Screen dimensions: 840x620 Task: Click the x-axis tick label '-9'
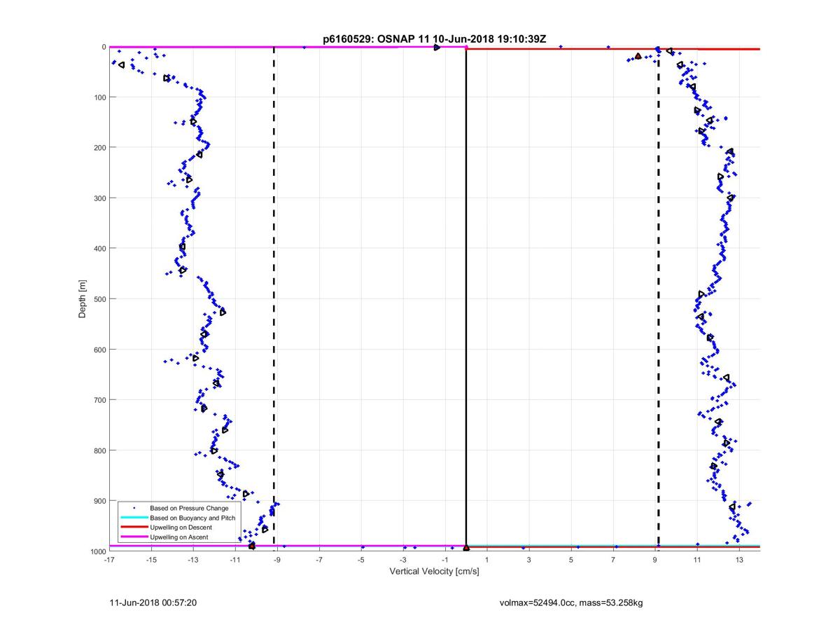[276, 560]
